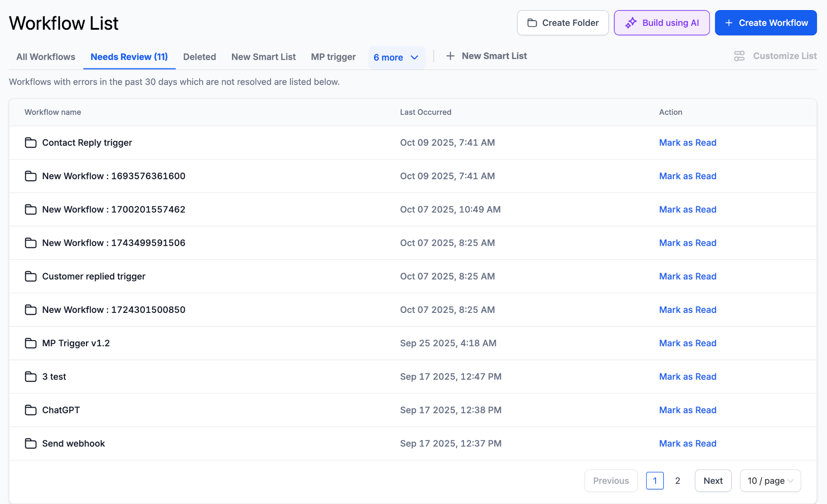Click the folder icon beside New Workflow : 1743499591506

[31, 243]
